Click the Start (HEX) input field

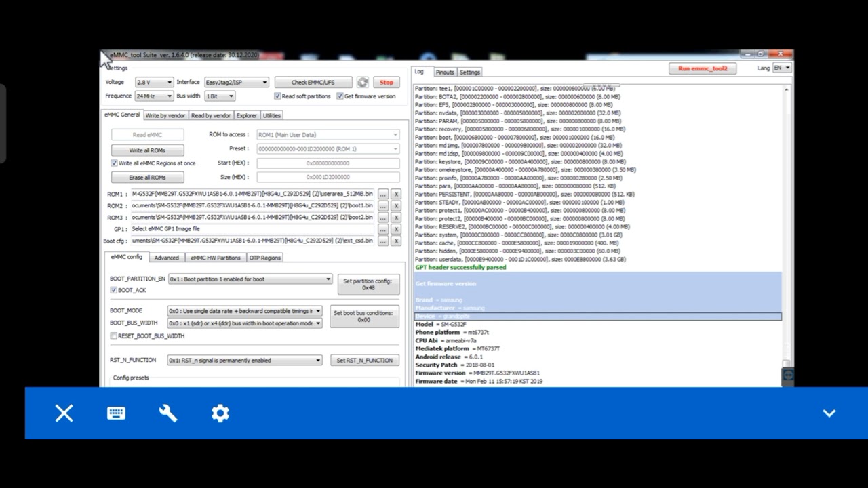(x=328, y=163)
